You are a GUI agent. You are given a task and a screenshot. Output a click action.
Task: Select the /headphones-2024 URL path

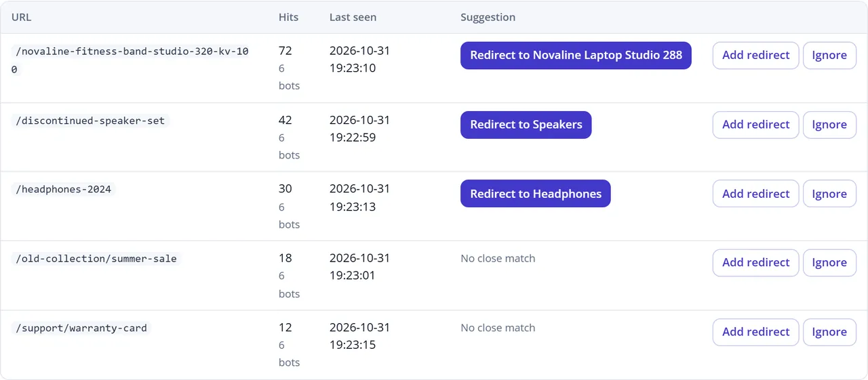click(x=63, y=190)
